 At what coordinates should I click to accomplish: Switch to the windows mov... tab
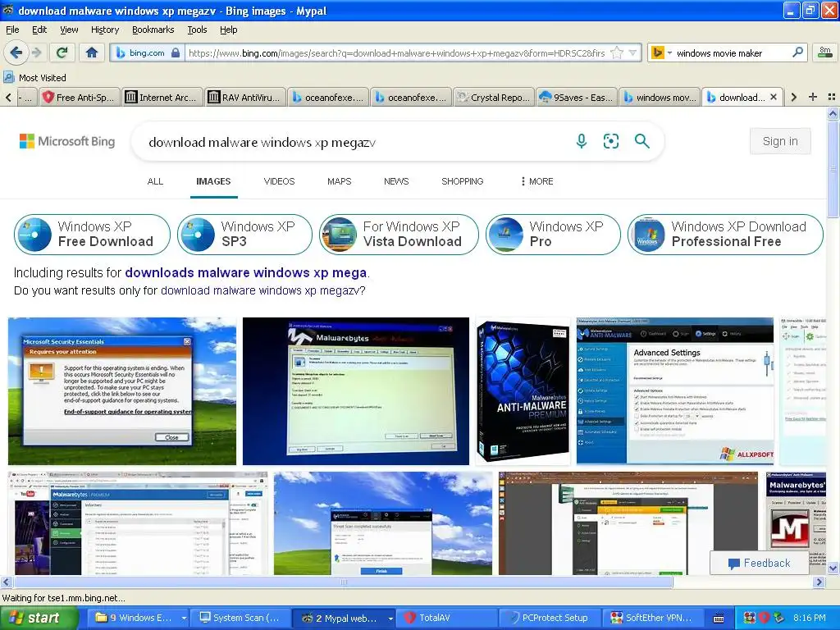660,98
